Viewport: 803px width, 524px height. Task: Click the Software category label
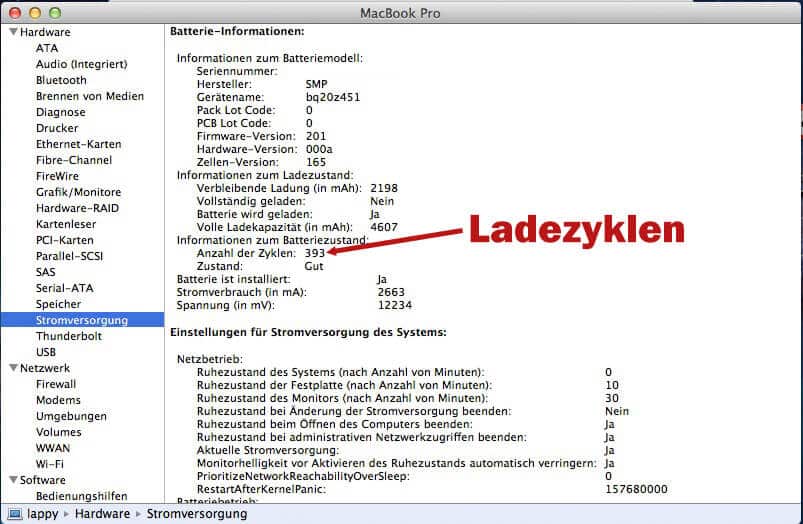coord(43,480)
